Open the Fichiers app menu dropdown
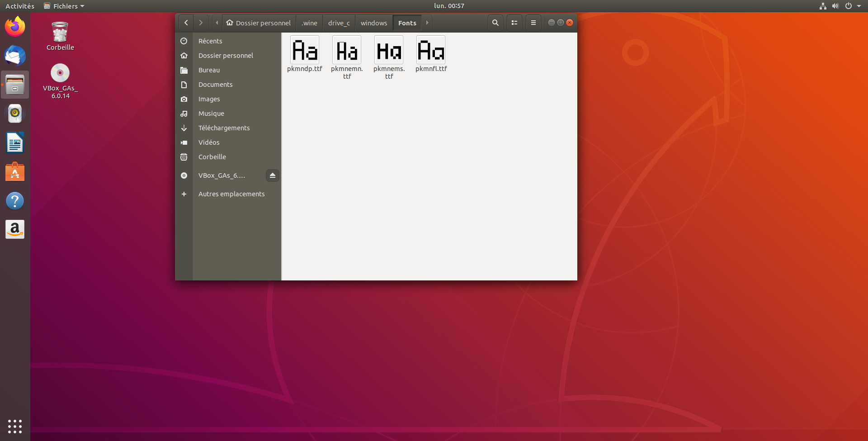The image size is (868, 441). coord(64,6)
